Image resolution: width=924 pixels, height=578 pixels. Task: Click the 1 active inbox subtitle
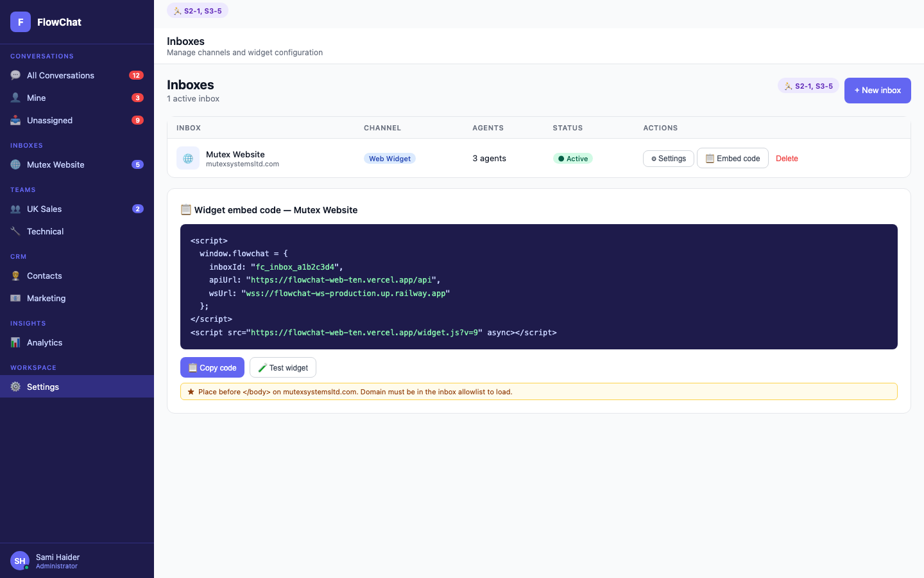tap(193, 99)
